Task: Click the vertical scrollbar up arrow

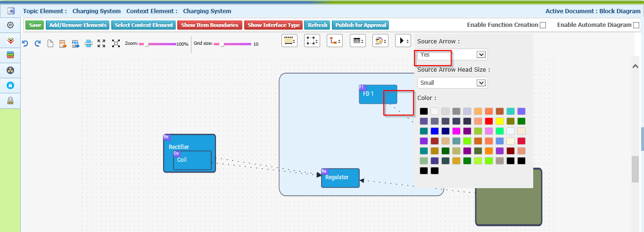Action: tap(635, 66)
